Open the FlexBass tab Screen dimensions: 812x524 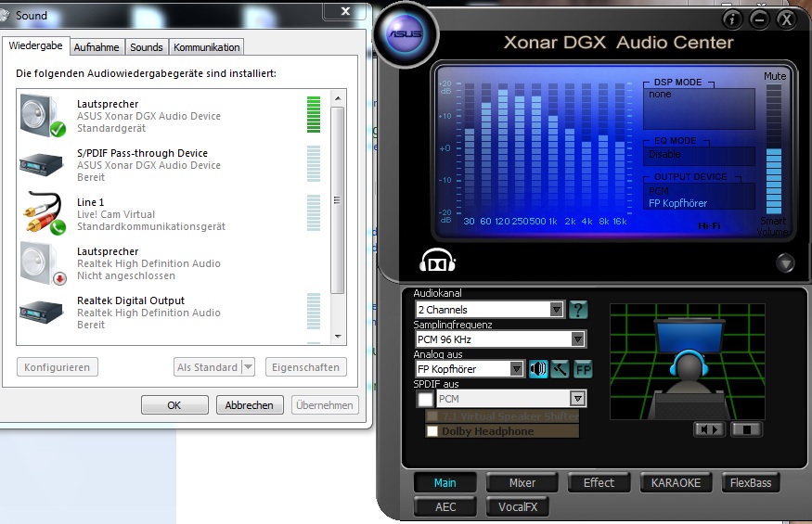(x=751, y=482)
